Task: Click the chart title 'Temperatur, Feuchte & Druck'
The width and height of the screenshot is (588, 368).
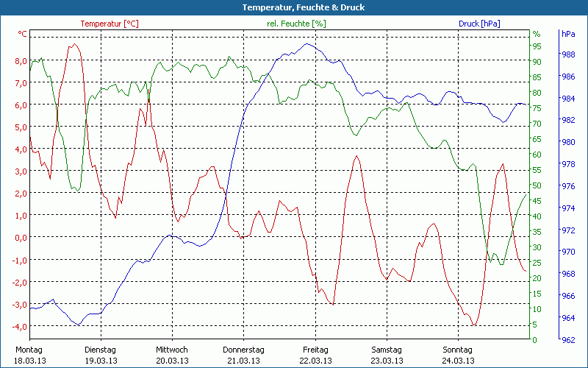Action: pyautogui.click(x=304, y=7)
